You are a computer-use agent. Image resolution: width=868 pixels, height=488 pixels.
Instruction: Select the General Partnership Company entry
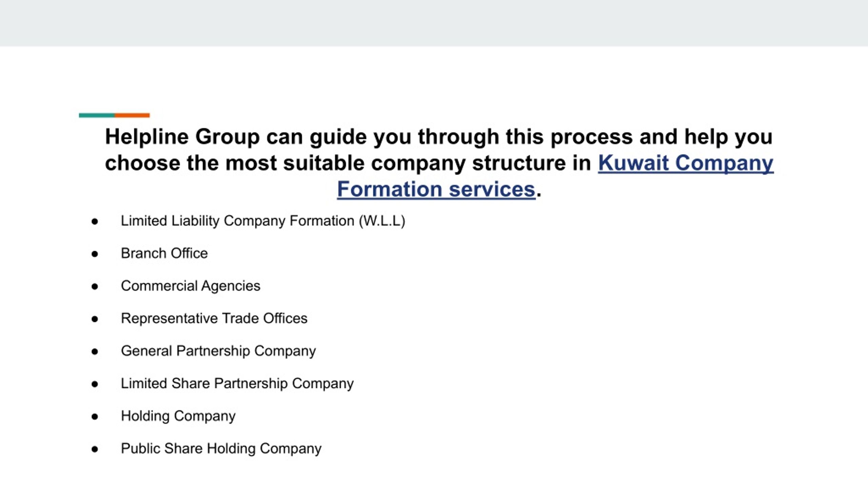[218, 351]
